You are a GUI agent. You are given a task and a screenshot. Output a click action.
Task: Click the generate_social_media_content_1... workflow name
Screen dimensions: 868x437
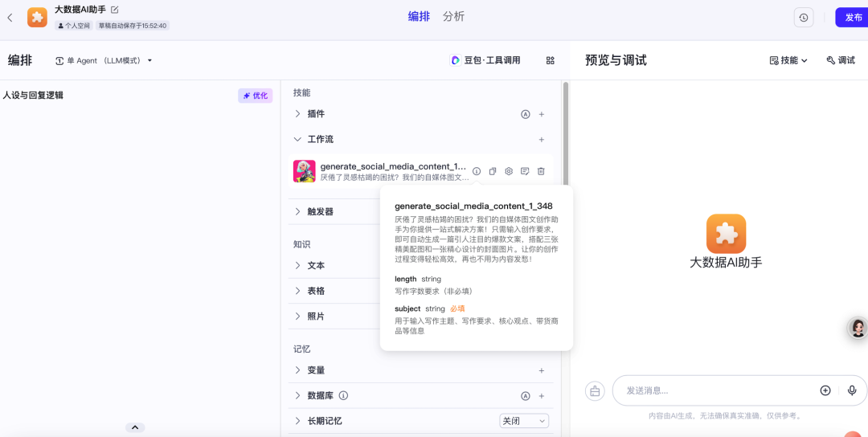click(394, 166)
